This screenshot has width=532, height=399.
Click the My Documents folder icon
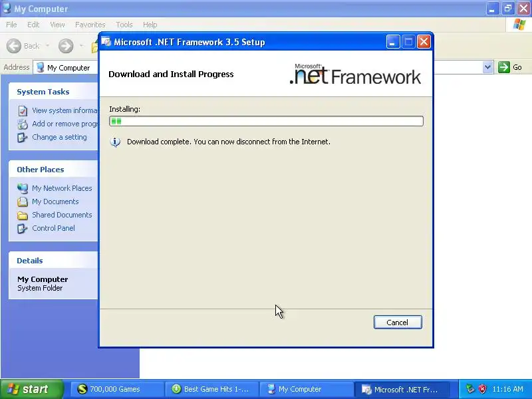[x=23, y=201]
